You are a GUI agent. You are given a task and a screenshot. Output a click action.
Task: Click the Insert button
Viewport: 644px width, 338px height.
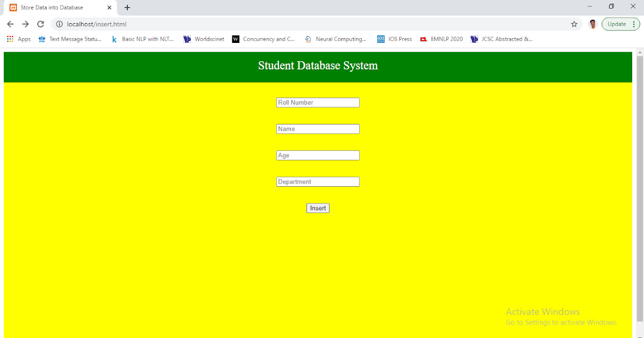[318, 208]
